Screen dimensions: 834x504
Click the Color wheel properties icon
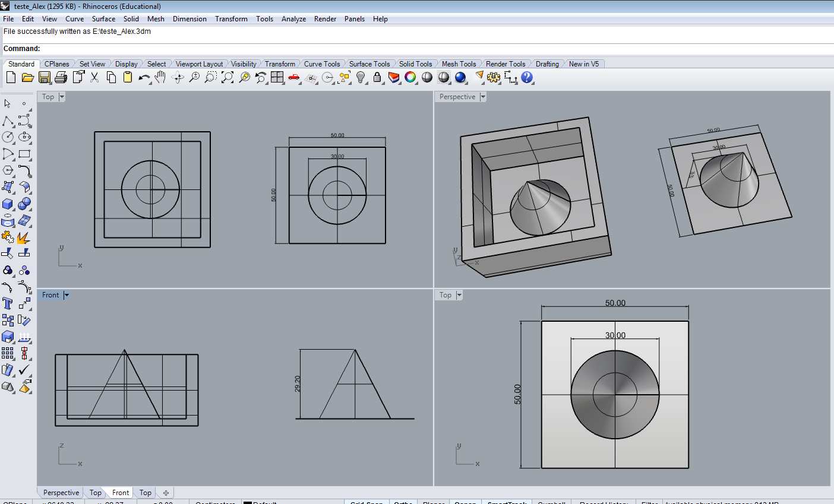[x=410, y=77]
